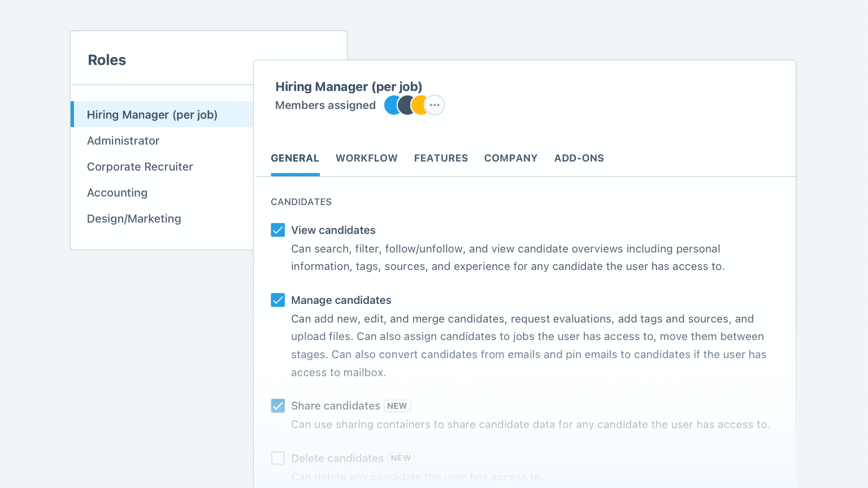Screen dimensions: 868x488
Task: Show more assigned members via ellipsis
Action: (x=435, y=105)
